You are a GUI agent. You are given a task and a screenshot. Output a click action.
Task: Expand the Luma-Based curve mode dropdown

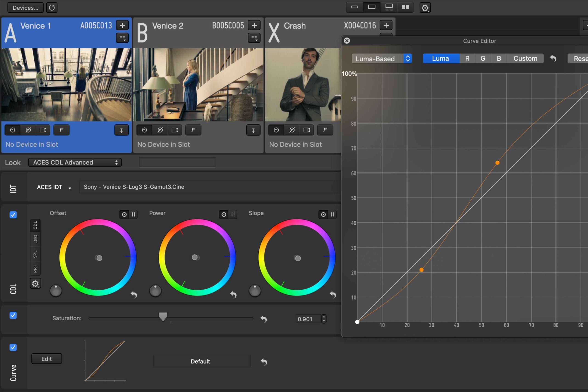382,59
